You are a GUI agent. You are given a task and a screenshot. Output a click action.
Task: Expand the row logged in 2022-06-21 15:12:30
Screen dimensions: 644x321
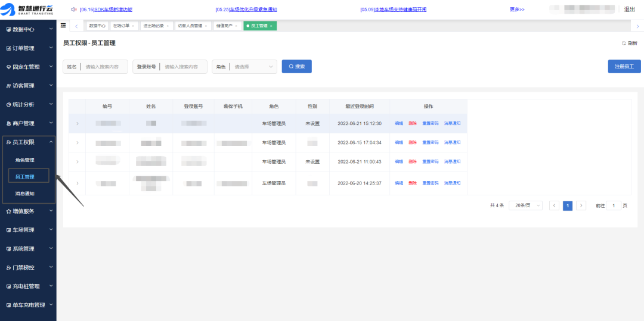(x=77, y=123)
